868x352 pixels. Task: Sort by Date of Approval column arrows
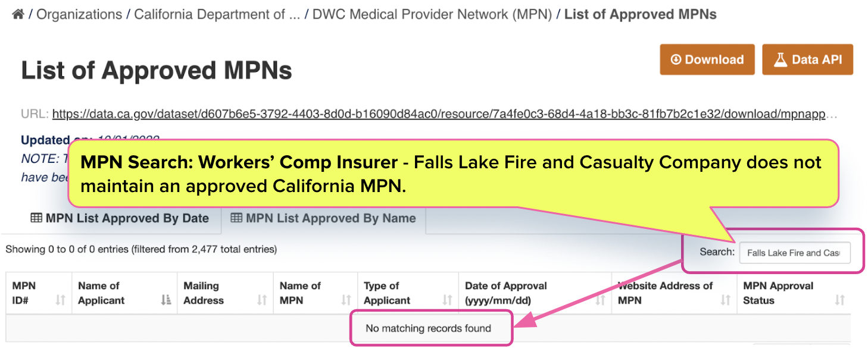coord(600,301)
